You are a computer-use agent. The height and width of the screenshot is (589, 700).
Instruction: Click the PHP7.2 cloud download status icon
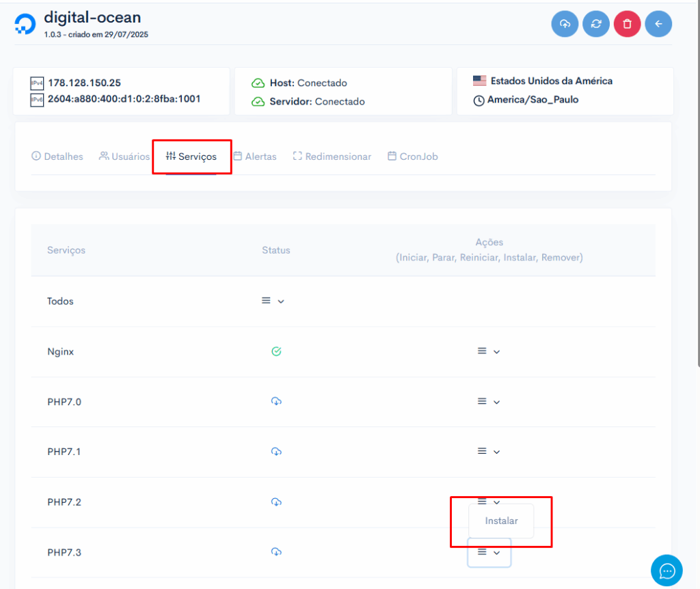276,502
